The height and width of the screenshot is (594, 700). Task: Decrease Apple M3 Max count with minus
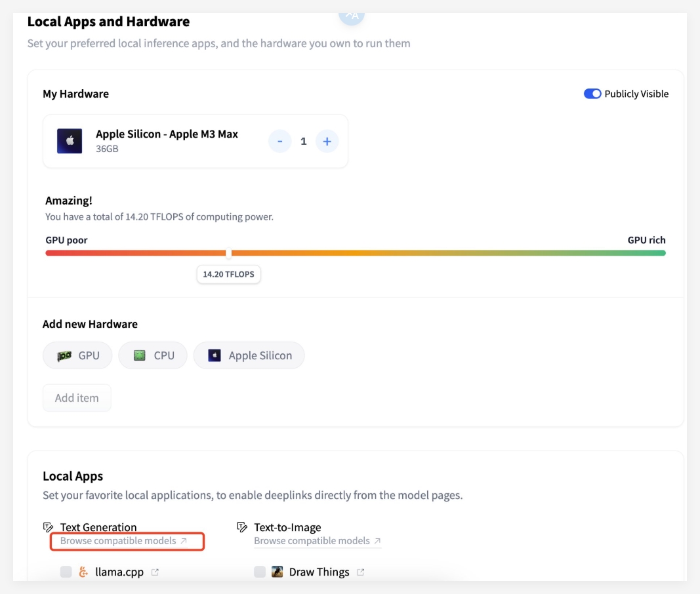click(280, 141)
